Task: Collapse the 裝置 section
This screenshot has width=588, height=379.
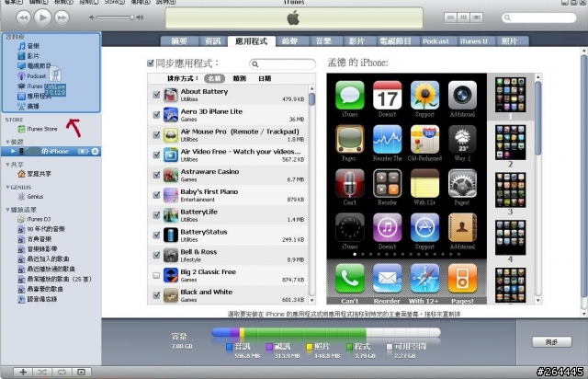Action: (7, 142)
